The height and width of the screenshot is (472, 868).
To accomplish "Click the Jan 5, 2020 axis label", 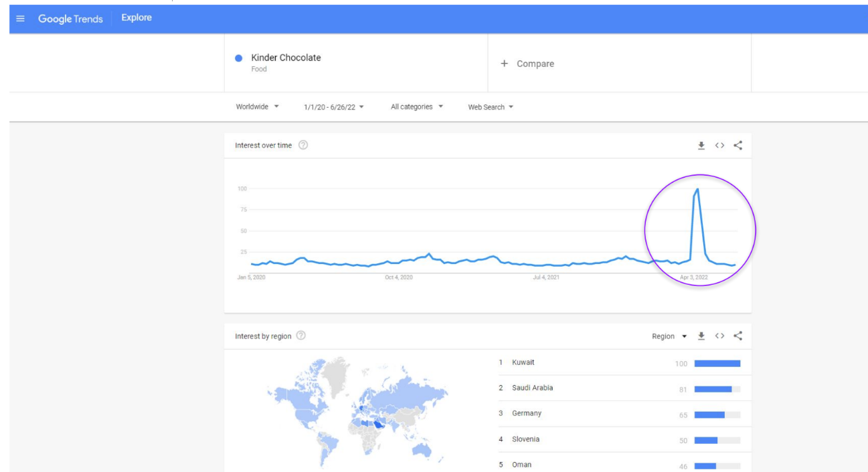I will click(x=251, y=277).
